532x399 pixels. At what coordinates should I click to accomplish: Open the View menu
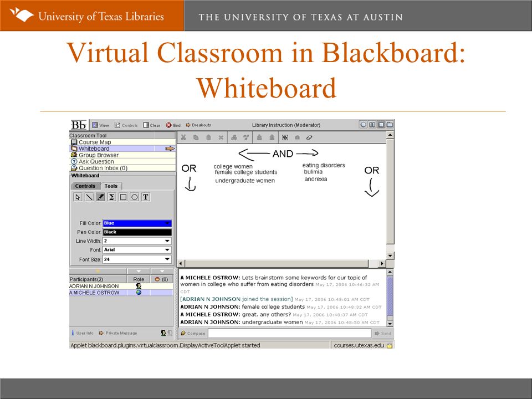point(100,125)
